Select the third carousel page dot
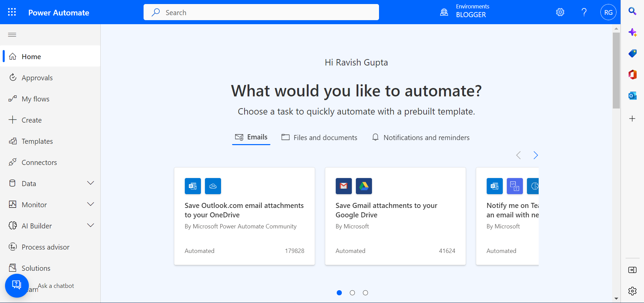Image resolution: width=644 pixels, height=303 pixels. pos(365,293)
